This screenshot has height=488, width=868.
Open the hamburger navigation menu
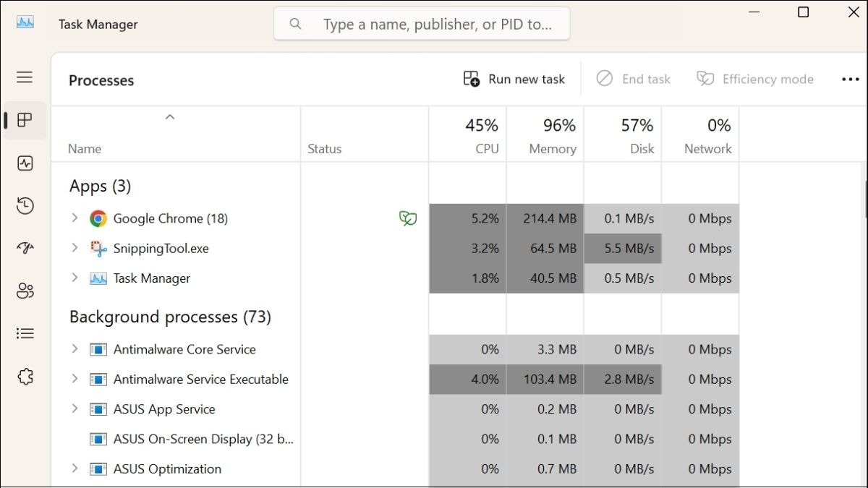25,77
